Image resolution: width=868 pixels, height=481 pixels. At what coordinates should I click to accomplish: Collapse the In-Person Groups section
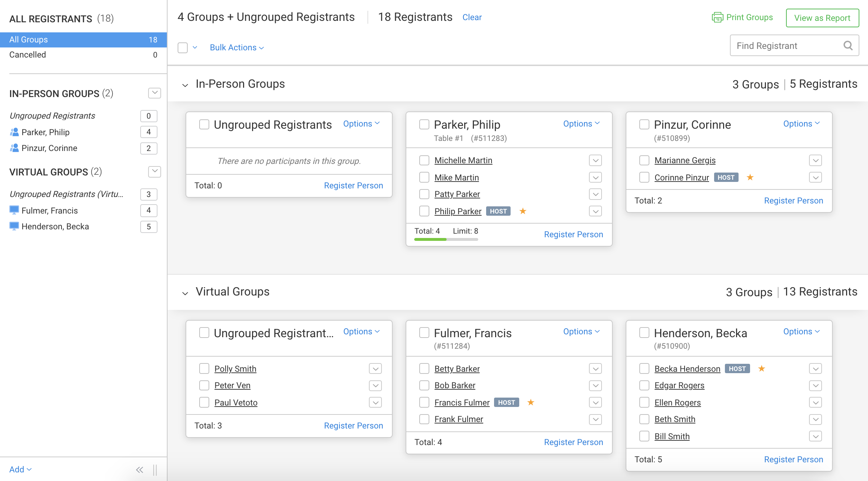tap(185, 85)
